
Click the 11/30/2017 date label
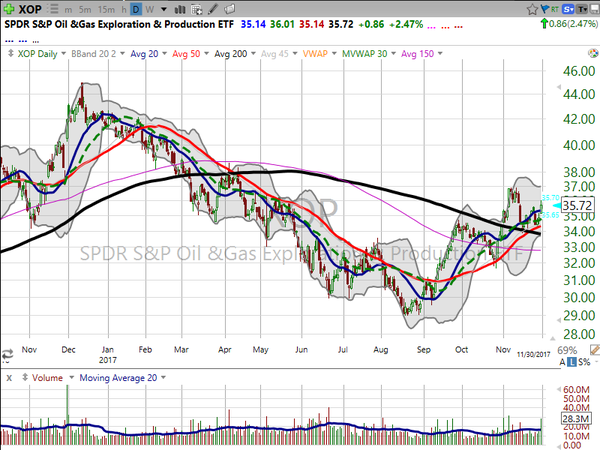[x=533, y=355]
